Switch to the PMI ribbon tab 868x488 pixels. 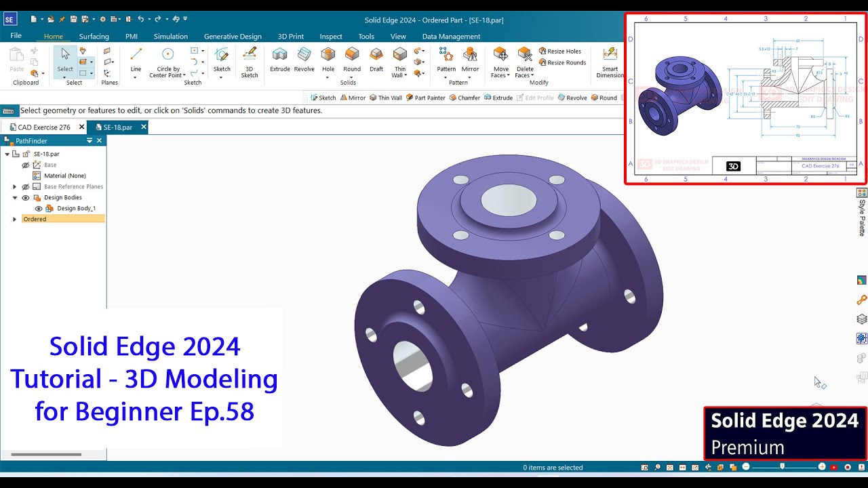tap(132, 37)
